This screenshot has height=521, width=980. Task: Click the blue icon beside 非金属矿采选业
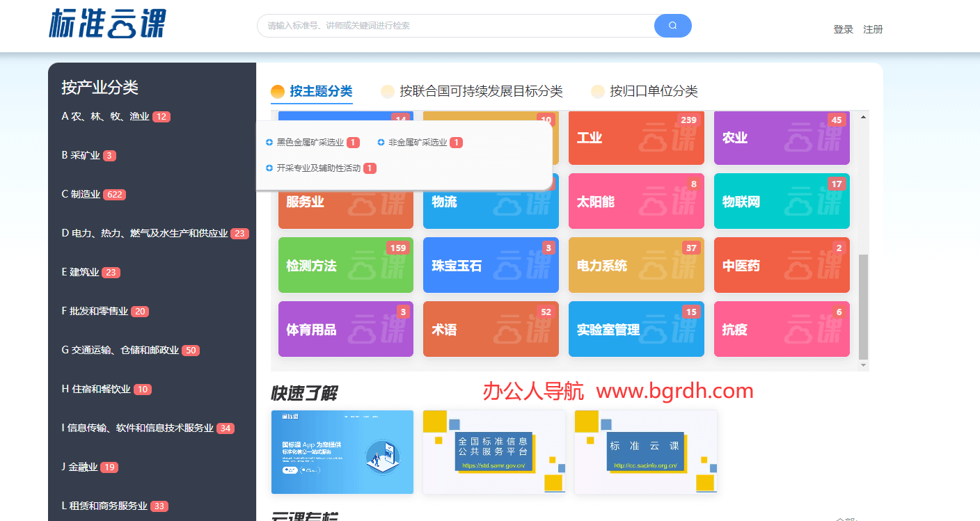click(381, 142)
